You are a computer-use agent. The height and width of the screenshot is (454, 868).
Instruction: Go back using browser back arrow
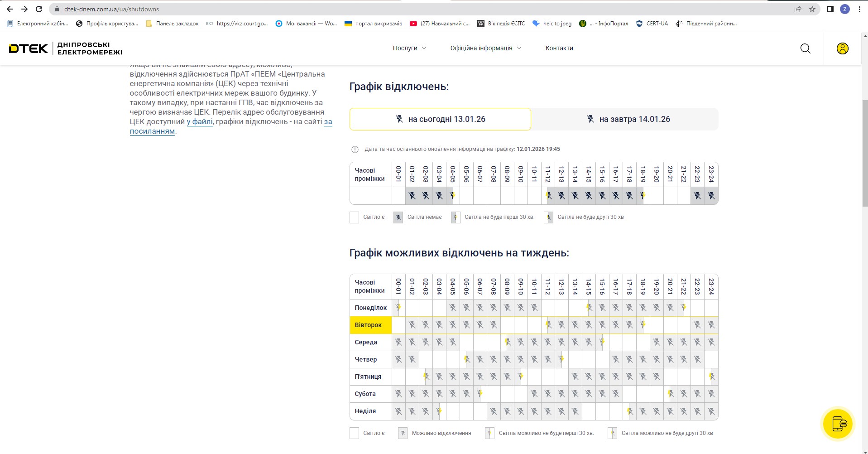(x=10, y=9)
